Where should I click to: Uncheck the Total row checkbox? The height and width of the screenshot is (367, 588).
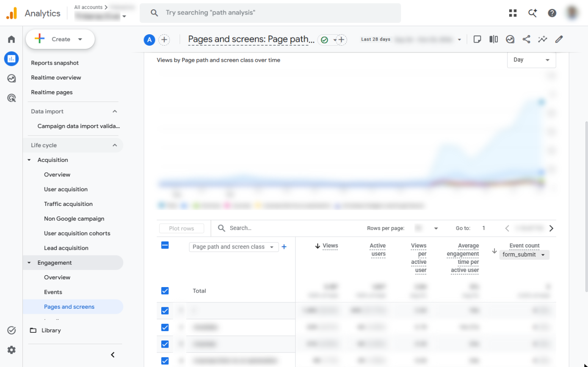[165, 291]
